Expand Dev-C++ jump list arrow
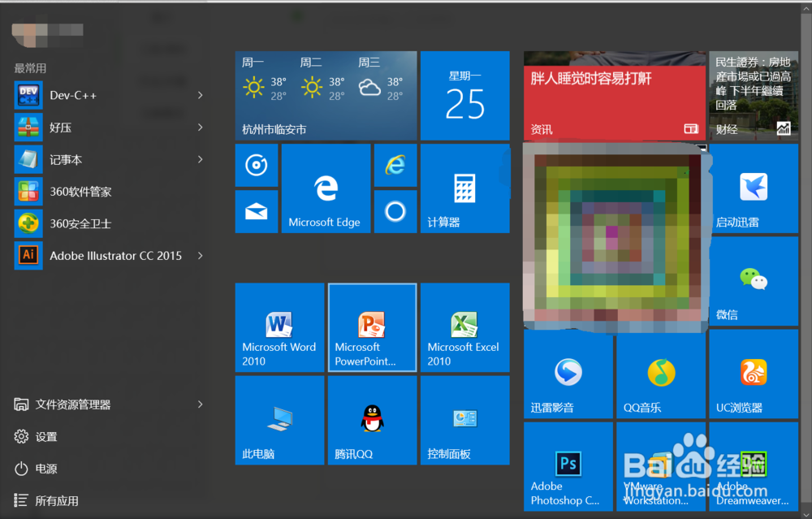The width and height of the screenshot is (812, 519). 201,95
